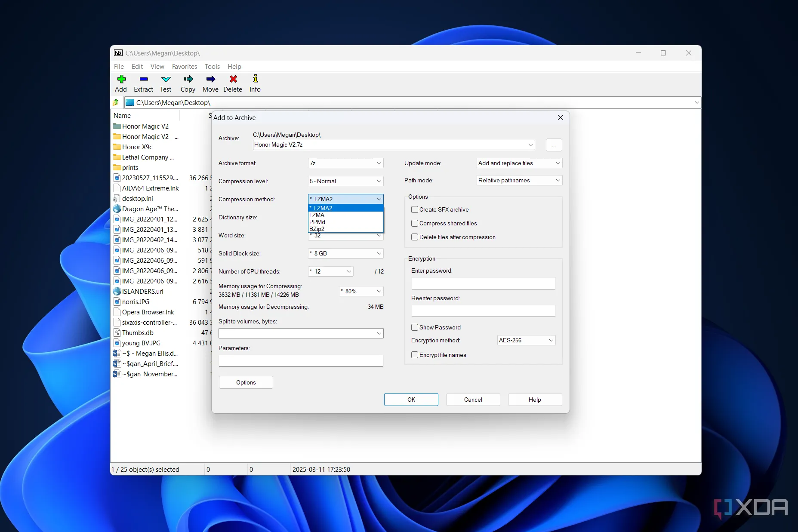Enable Compress shared files checkbox
Viewport: 798px width, 532px height.
click(x=415, y=223)
